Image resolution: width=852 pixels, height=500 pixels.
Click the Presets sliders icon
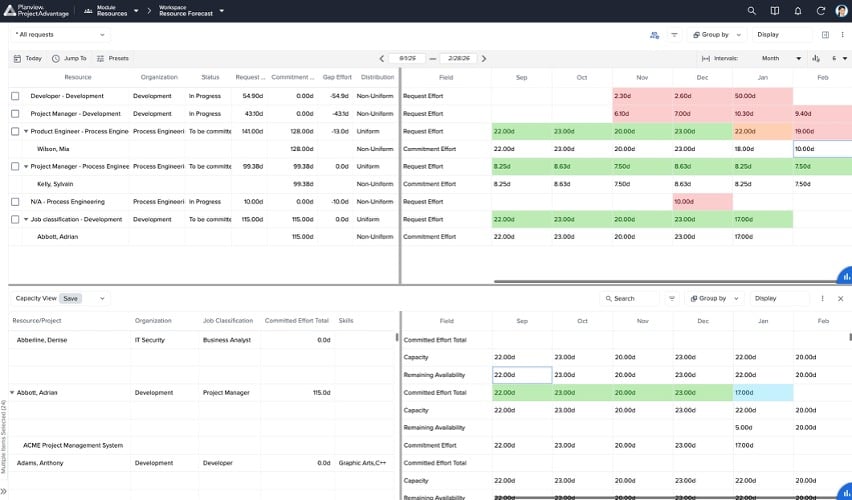101,58
